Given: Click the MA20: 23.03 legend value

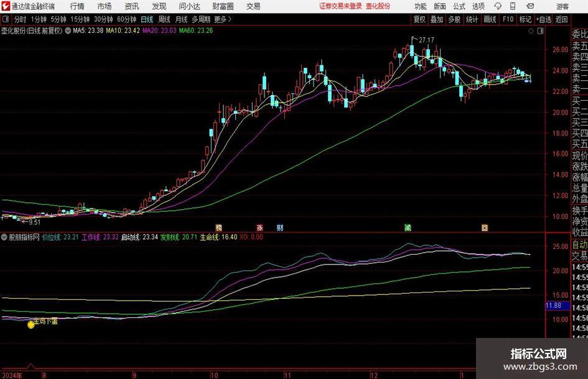Looking at the screenshot, I should click(159, 30).
